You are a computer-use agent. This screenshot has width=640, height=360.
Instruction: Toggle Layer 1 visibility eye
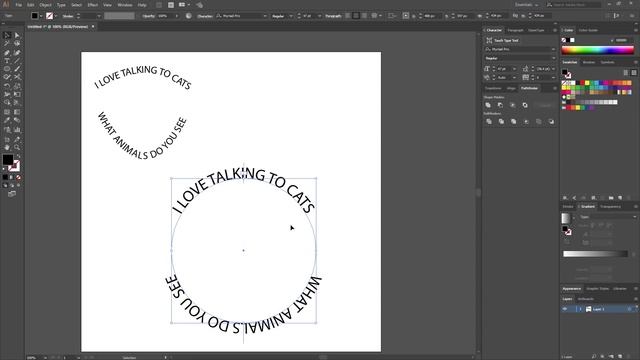(x=565, y=309)
